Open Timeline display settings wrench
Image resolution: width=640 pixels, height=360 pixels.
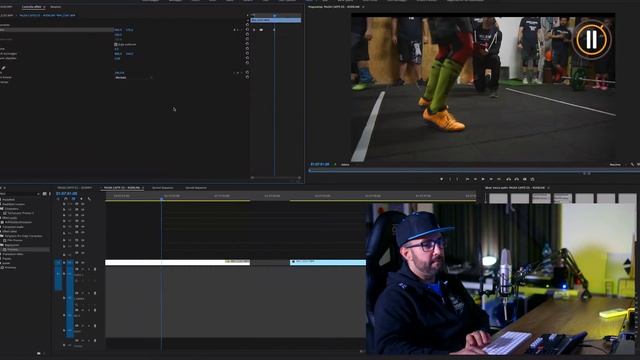pos(89,198)
